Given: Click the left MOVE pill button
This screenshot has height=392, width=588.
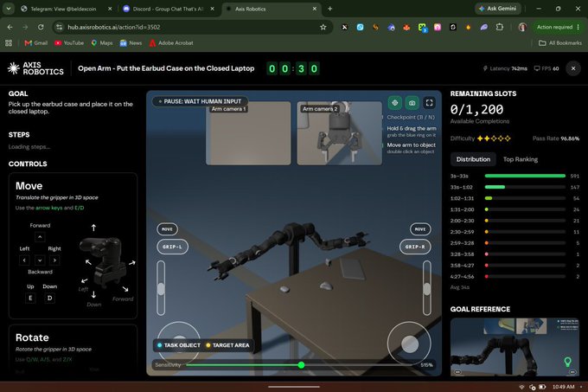Looking at the screenshot, I should tap(167, 229).
